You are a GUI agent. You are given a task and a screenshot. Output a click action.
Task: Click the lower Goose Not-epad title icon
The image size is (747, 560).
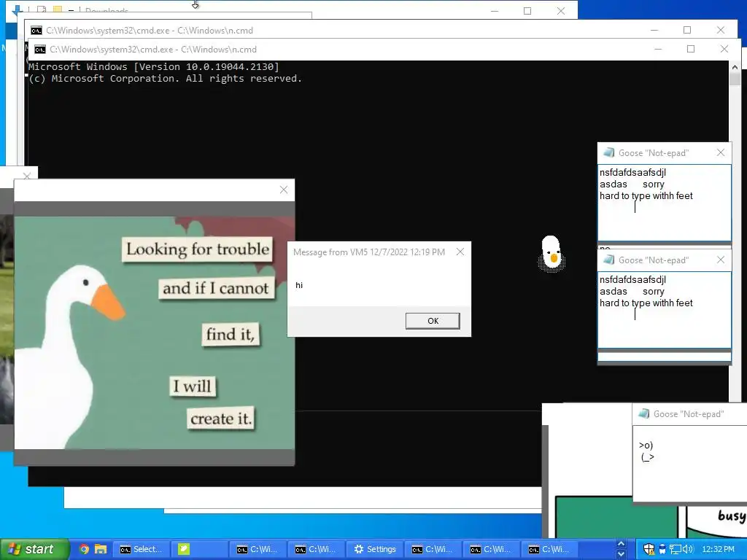(608, 260)
